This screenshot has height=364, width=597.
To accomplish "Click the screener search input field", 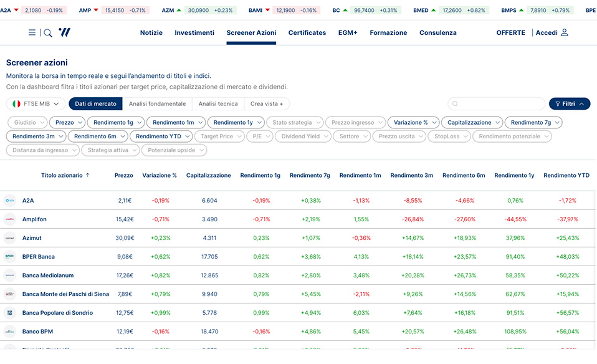I will pyautogui.click(x=496, y=103).
